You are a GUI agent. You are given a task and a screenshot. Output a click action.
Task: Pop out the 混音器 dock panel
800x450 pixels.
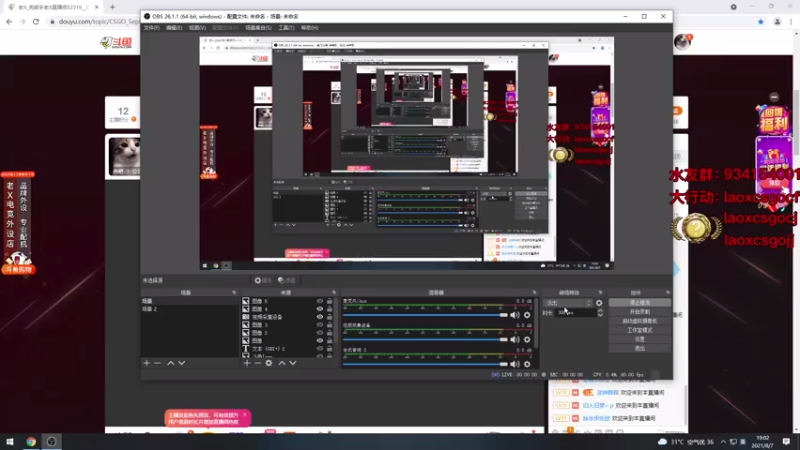[x=535, y=293]
